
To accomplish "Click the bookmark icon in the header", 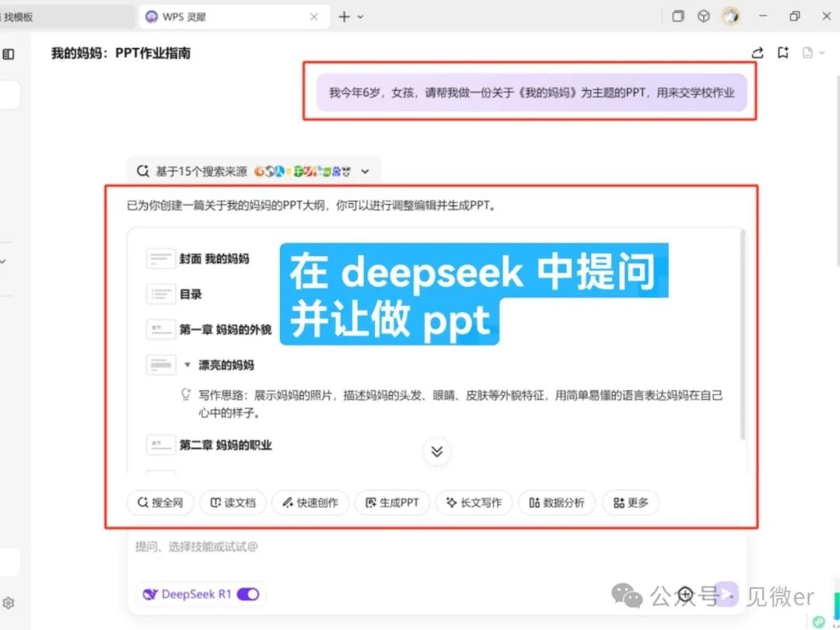I will 783,53.
